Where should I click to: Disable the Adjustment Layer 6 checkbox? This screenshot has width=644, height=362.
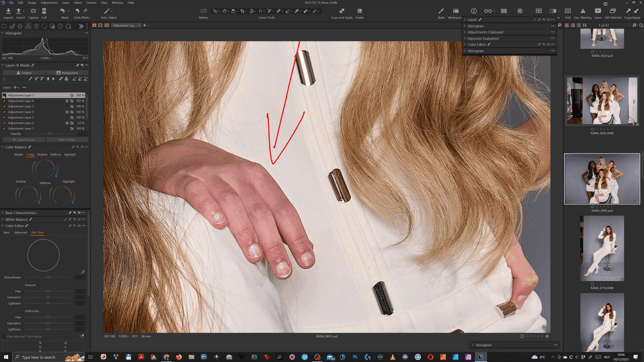4,101
